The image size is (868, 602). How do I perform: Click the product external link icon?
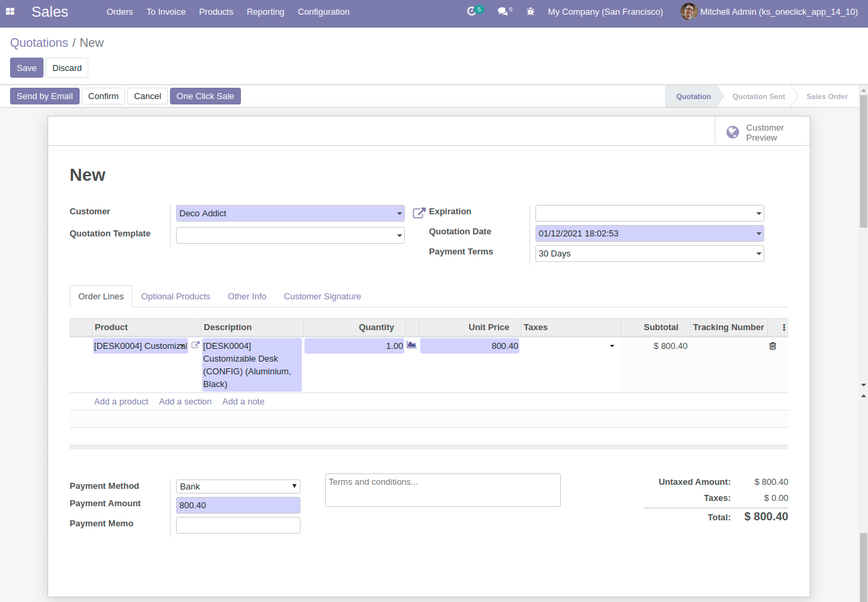pyautogui.click(x=195, y=346)
